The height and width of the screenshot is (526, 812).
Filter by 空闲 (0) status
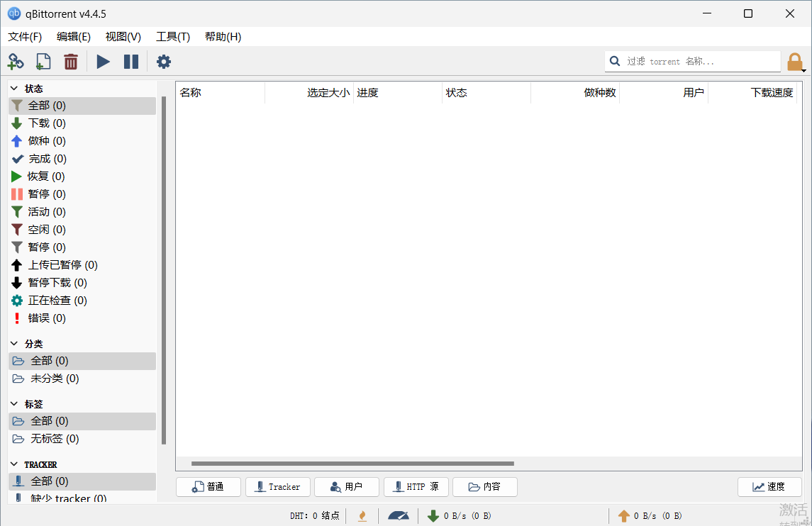[x=82, y=230]
